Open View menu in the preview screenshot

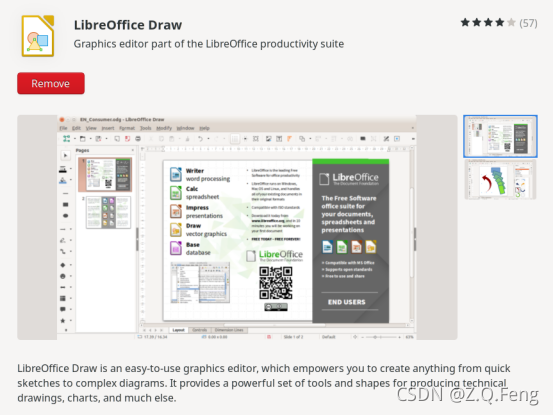click(x=91, y=128)
